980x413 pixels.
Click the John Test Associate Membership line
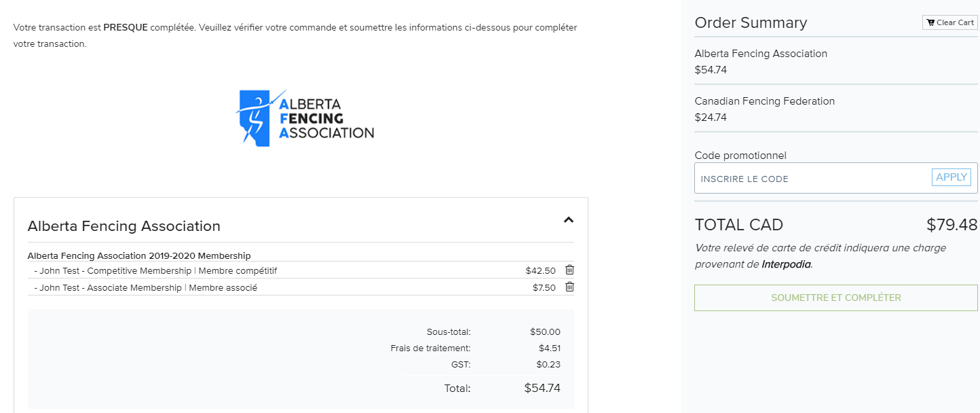click(145, 287)
